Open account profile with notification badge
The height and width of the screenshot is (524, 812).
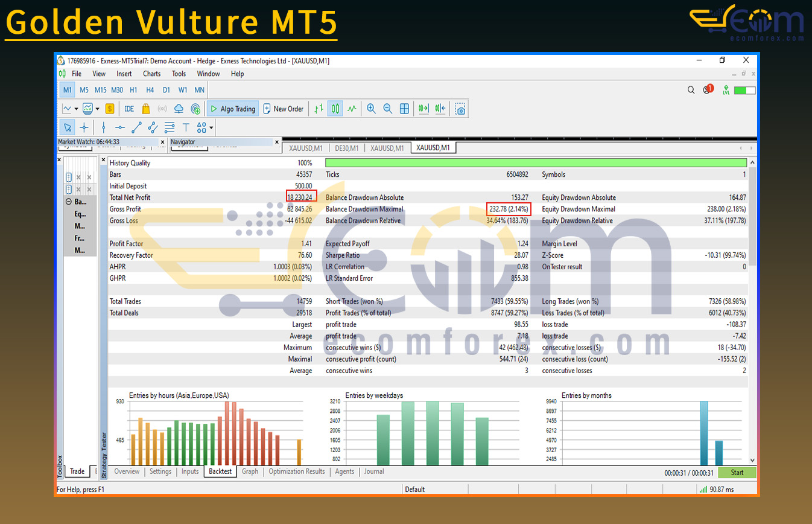(x=708, y=89)
